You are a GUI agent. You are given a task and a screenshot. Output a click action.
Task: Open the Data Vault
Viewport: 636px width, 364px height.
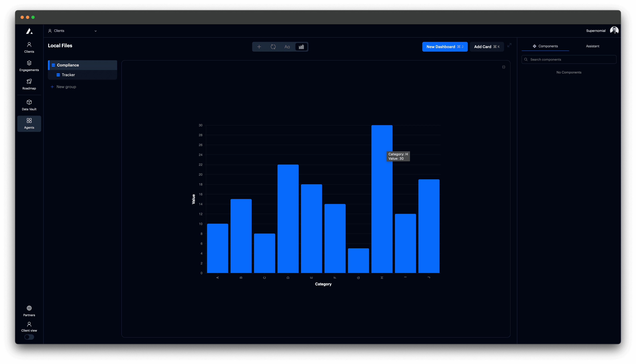(x=29, y=105)
